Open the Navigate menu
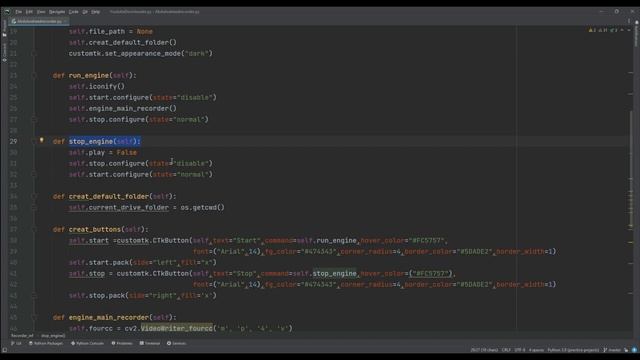The height and width of the screenshot is (360, 640). (x=57, y=12)
